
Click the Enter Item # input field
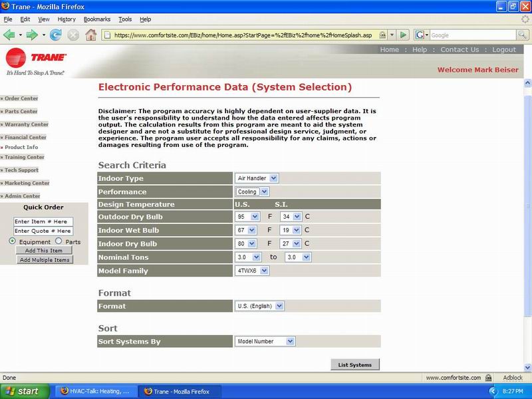(43, 221)
